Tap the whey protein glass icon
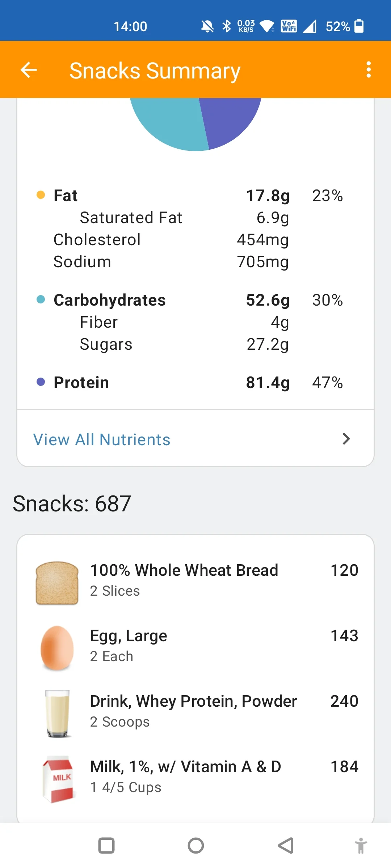Image resolution: width=391 pixels, height=868 pixels. pyautogui.click(x=57, y=713)
